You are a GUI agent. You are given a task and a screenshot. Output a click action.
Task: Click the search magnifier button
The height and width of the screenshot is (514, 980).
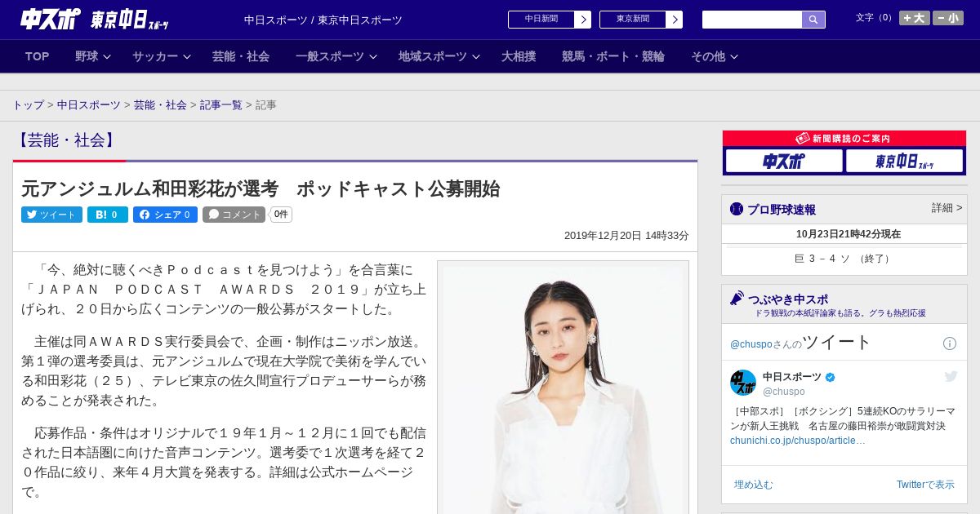point(813,20)
